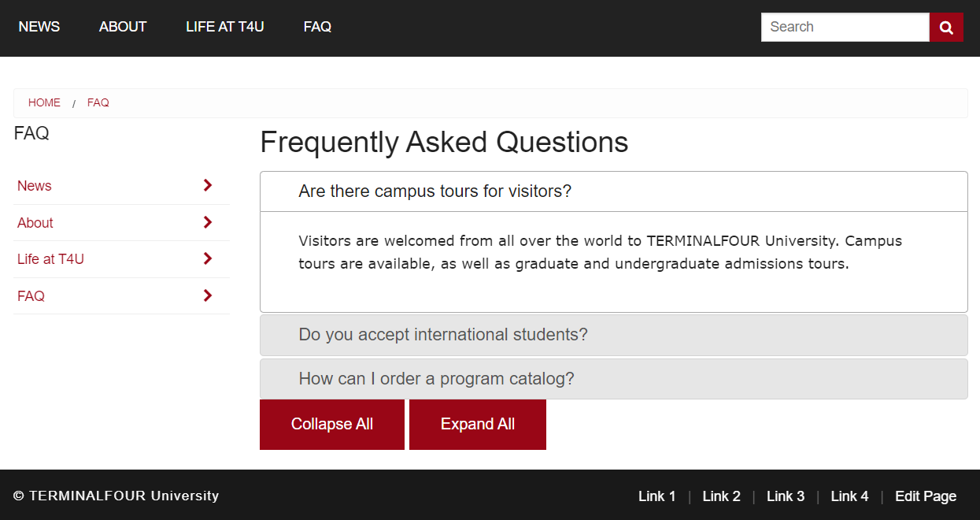980x520 pixels.
Task: Click footer Link 1
Action: [657, 496]
